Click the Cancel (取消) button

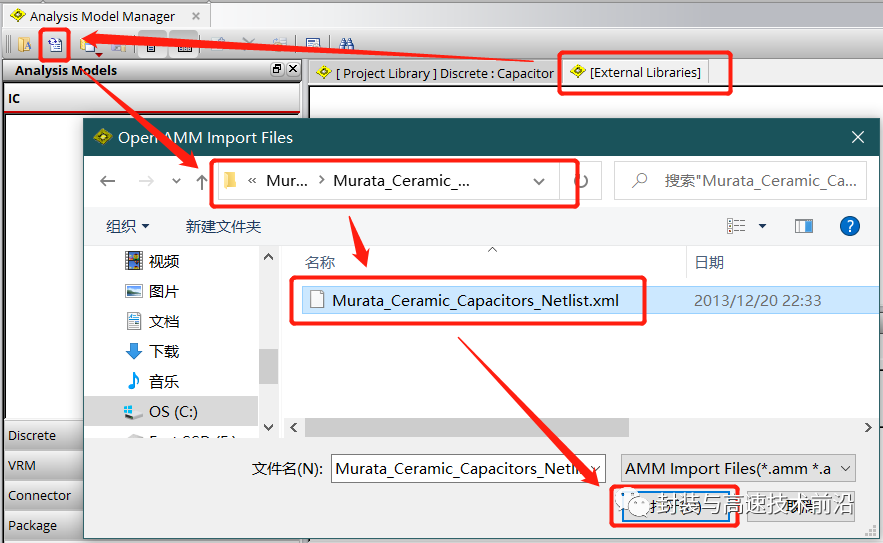800,506
